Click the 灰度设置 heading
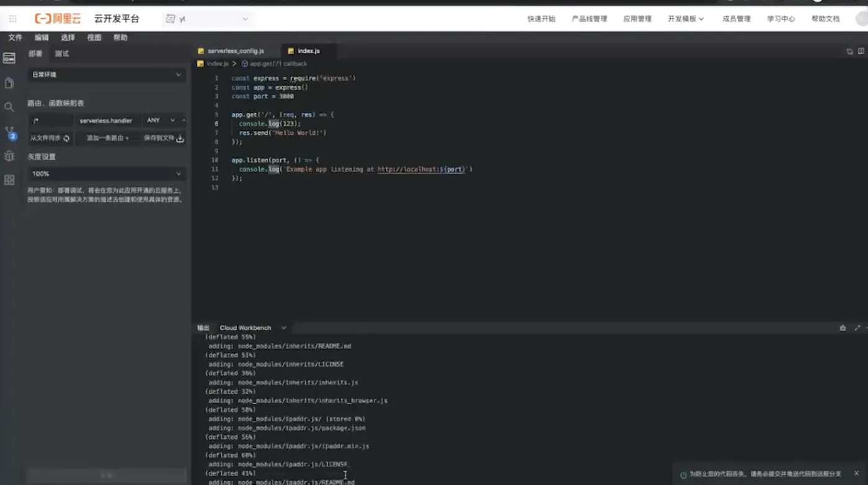Viewport: 868px width, 485px height. coord(42,157)
